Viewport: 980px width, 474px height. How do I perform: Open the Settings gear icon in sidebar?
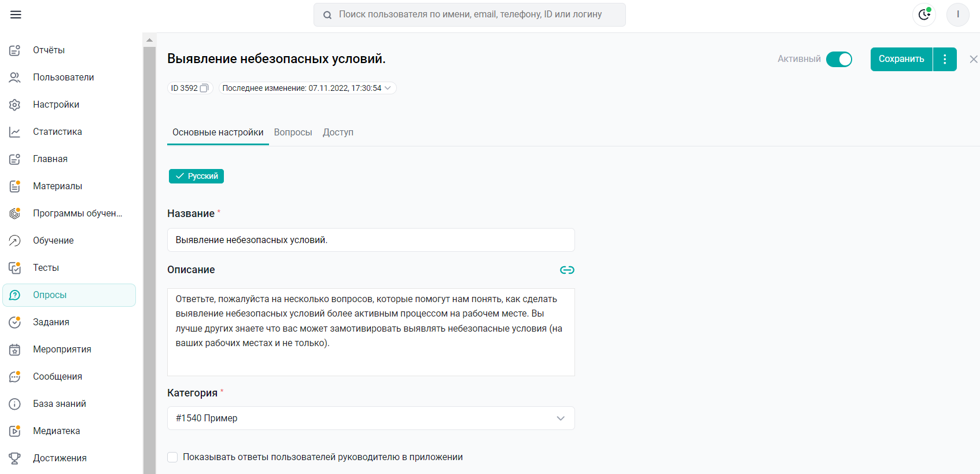click(15, 105)
